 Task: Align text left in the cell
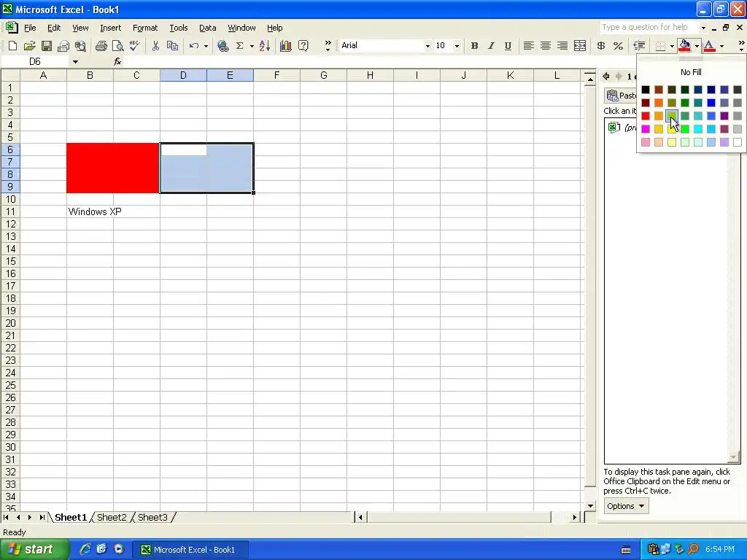(x=528, y=46)
